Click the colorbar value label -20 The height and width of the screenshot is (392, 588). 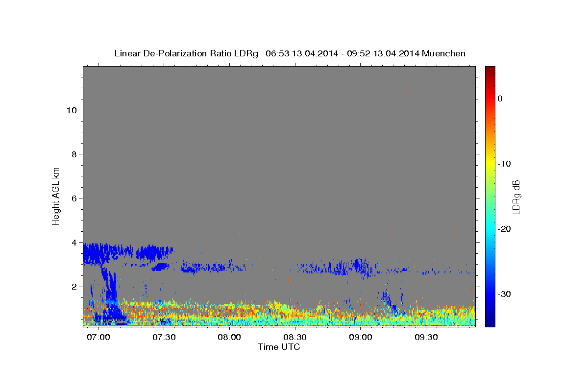[504, 229]
